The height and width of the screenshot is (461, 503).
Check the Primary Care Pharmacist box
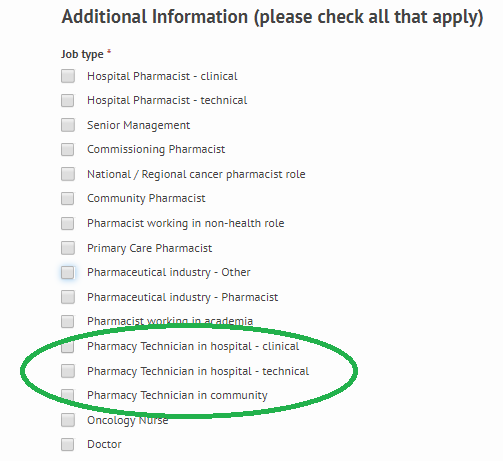[68, 248]
